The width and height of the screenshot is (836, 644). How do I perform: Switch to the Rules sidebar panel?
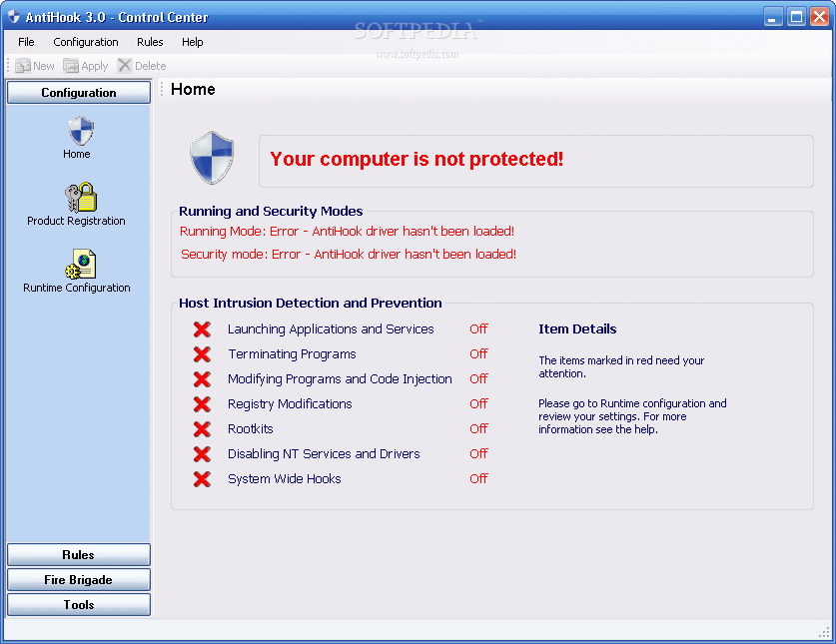click(79, 554)
